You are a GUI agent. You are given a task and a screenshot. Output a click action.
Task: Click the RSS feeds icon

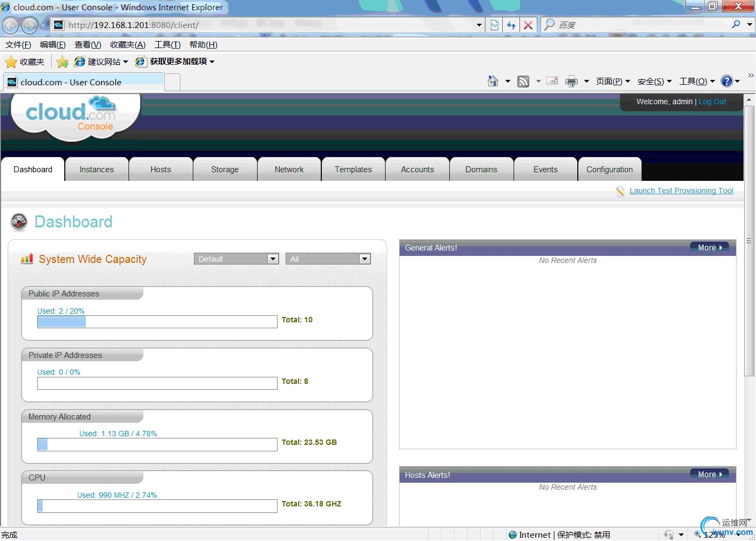[523, 81]
